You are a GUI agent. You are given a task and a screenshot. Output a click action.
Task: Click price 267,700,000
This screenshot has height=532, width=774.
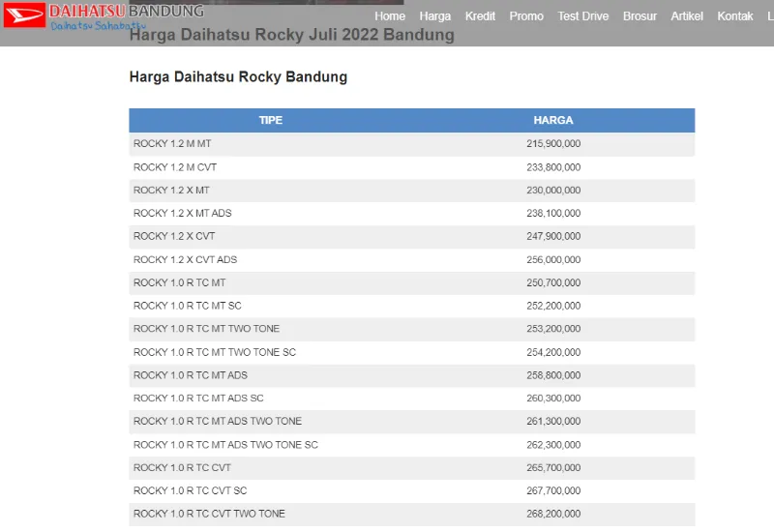point(553,491)
